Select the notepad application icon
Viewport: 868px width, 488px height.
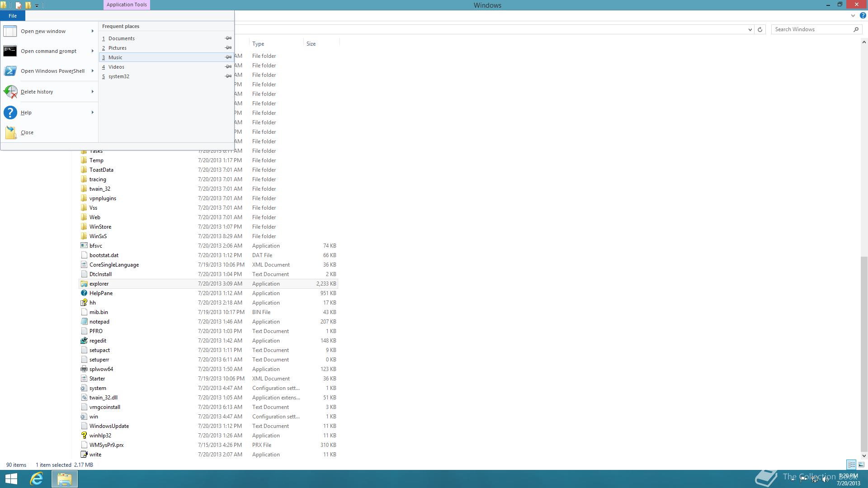84,322
